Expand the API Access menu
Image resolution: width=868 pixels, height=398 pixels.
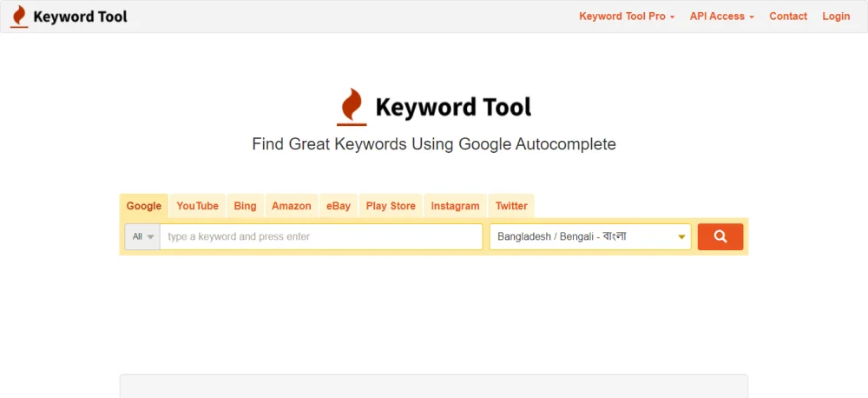click(x=721, y=17)
